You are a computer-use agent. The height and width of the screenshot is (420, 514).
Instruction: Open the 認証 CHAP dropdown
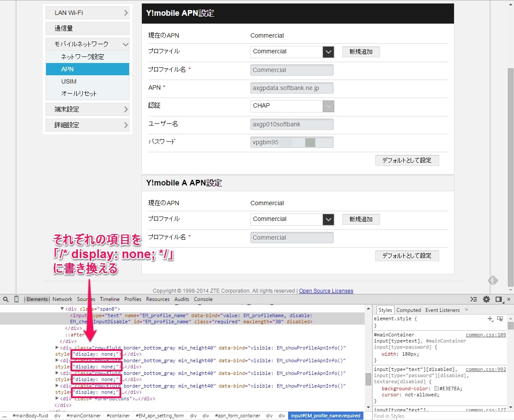[x=292, y=106]
